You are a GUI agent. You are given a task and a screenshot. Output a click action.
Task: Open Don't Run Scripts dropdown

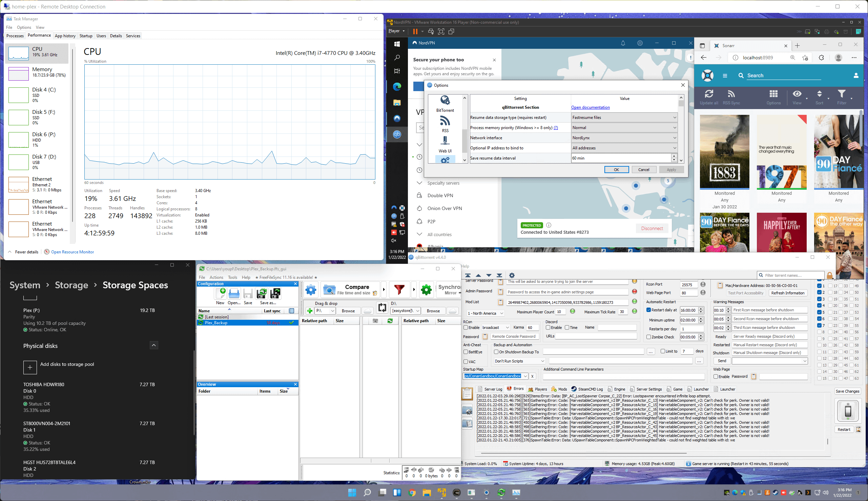519,361
